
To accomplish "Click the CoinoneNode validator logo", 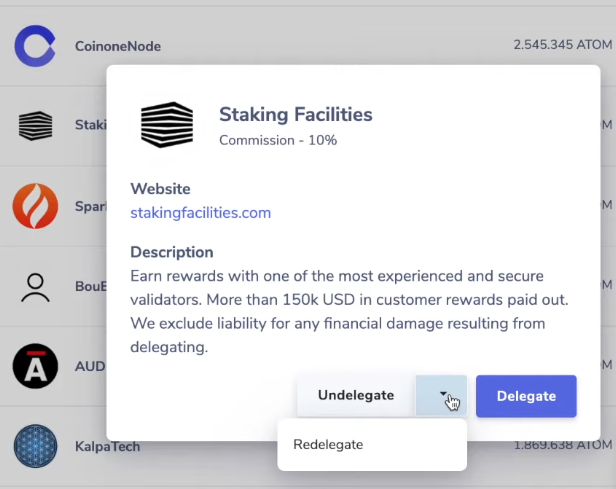I will 35,46.
